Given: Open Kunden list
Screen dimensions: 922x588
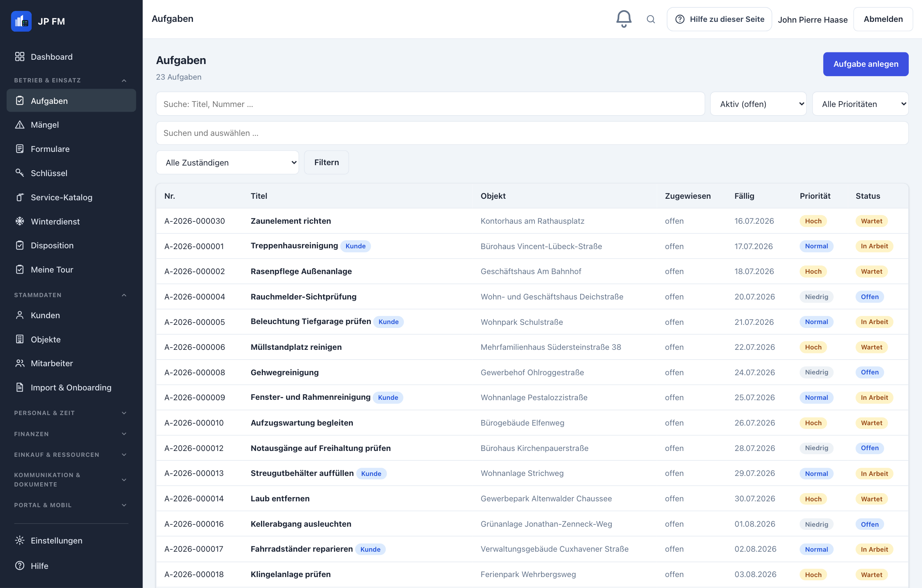Looking at the screenshot, I should (x=71, y=315).
